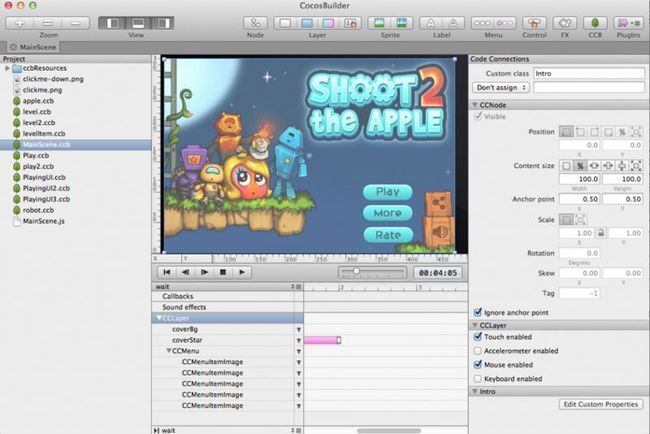Screen dimensions: 650x434
Task: Select percent content size type
Action: [x=580, y=166]
